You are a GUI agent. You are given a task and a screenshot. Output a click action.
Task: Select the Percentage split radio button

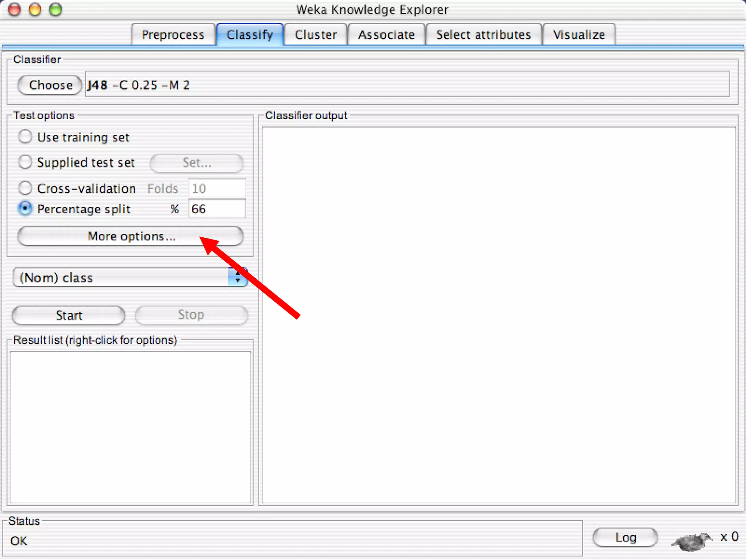[x=25, y=209]
